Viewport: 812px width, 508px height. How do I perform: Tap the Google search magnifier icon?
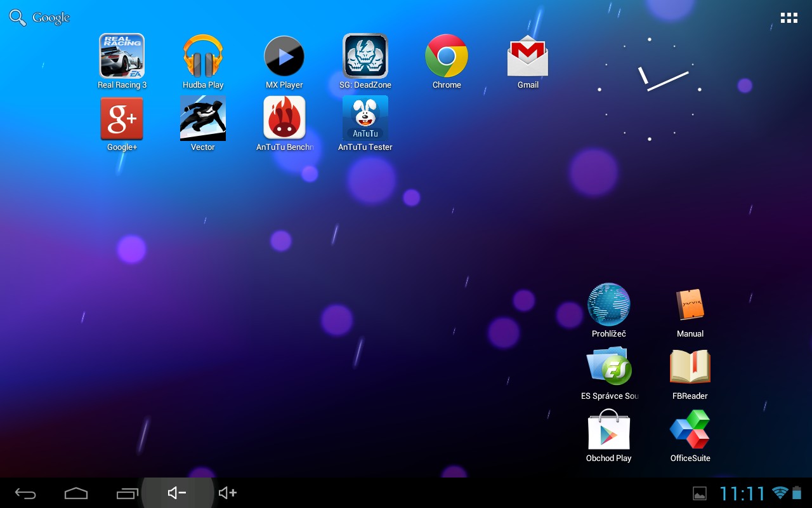[18, 18]
